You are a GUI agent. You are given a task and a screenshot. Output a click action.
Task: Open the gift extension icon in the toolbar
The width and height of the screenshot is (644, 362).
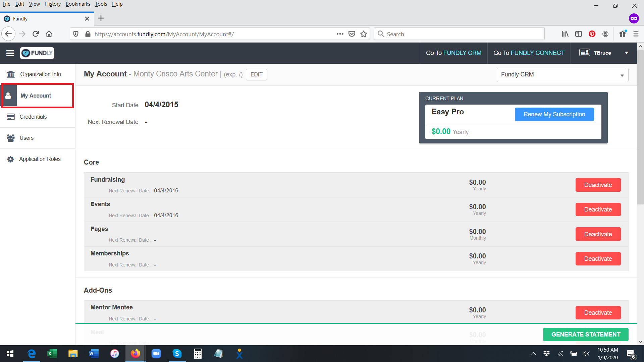coord(623,34)
